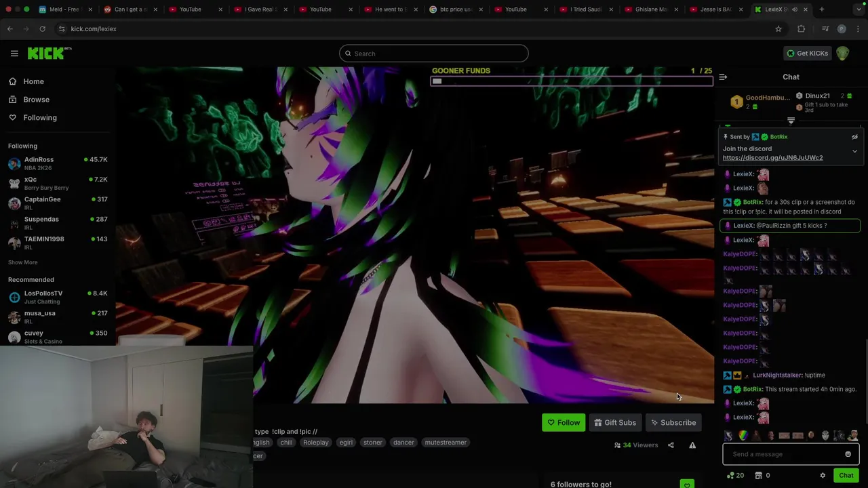Open Suspendas channel in Following list
868x488 pixels.
[58, 223]
